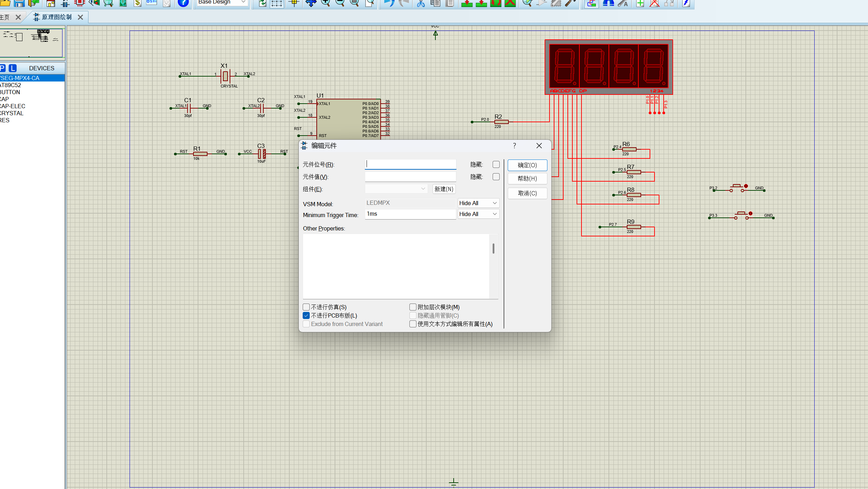The height and width of the screenshot is (489, 868).
Task: Open the Home page toolbar icon
Action: tap(51, 3)
